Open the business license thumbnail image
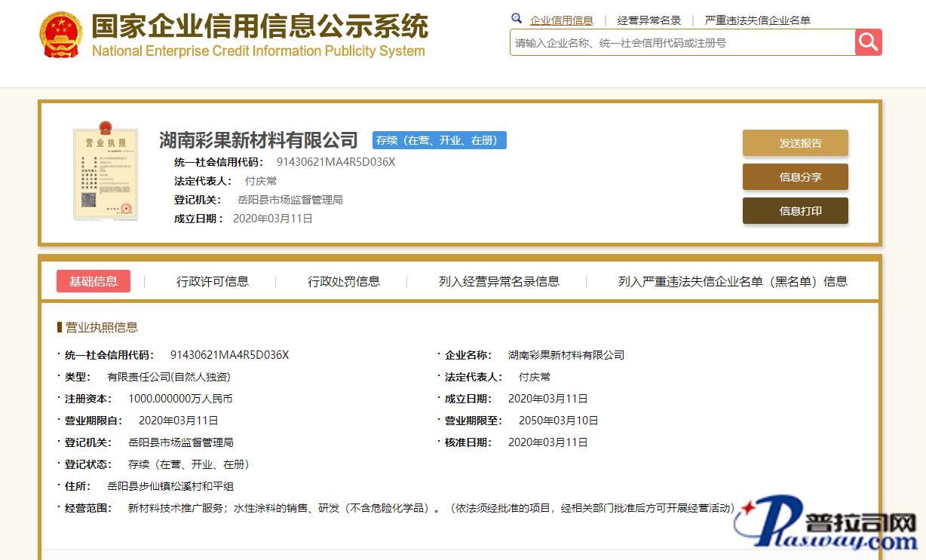926x560 pixels. [x=106, y=171]
